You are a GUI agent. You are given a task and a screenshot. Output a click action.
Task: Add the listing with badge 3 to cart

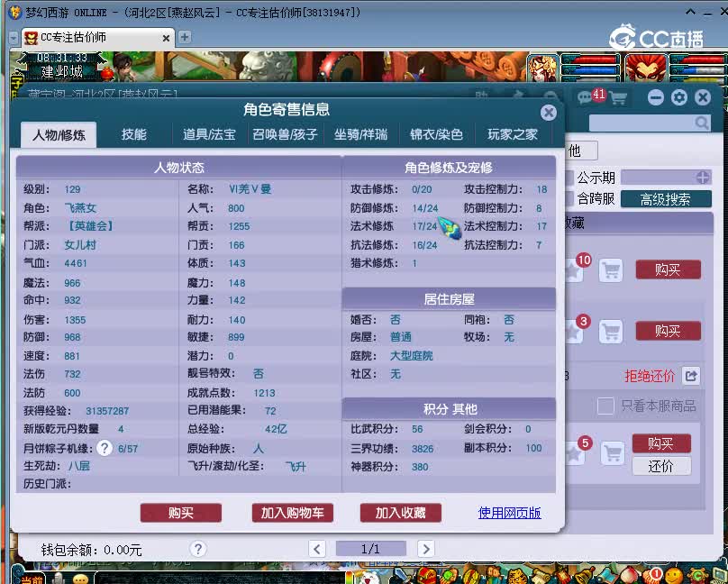point(611,332)
